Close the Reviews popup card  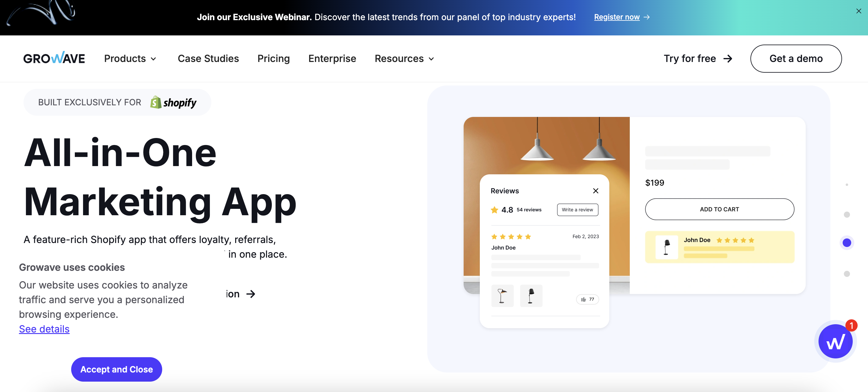pos(595,191)
